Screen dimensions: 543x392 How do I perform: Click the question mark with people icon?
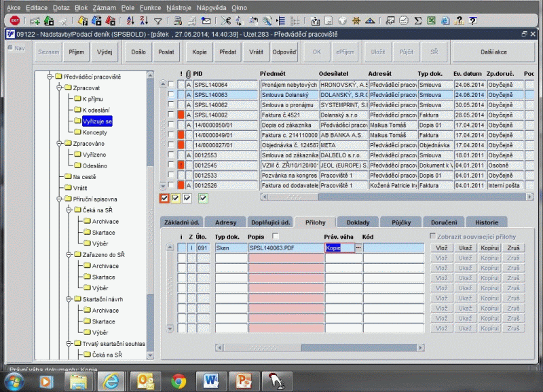click(x=460, y=21)
